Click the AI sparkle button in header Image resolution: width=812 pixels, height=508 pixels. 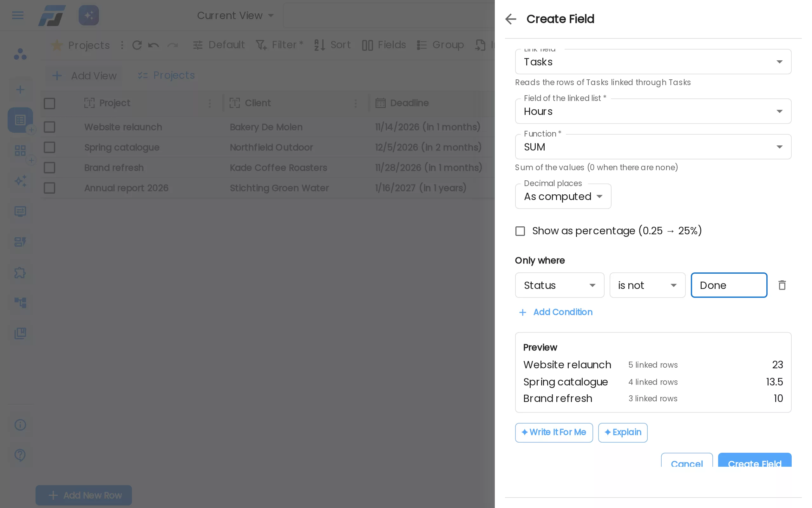(x=88, y=15)
